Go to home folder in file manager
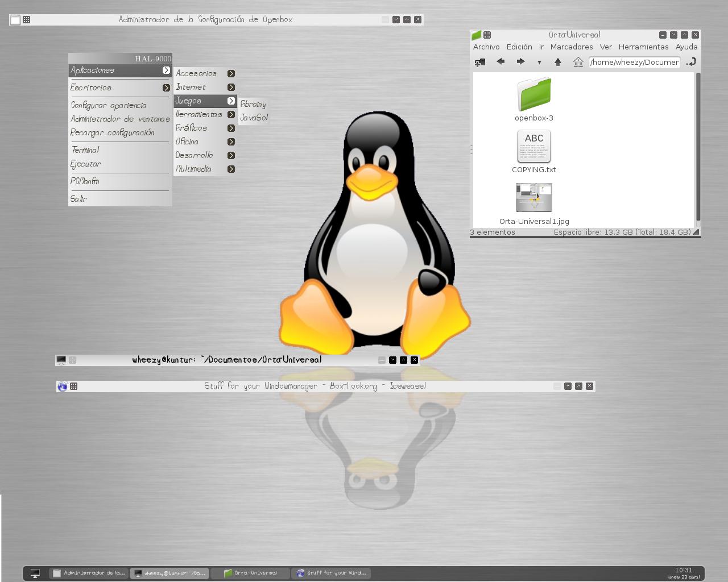The image size is (728, 582). [578, 62]
